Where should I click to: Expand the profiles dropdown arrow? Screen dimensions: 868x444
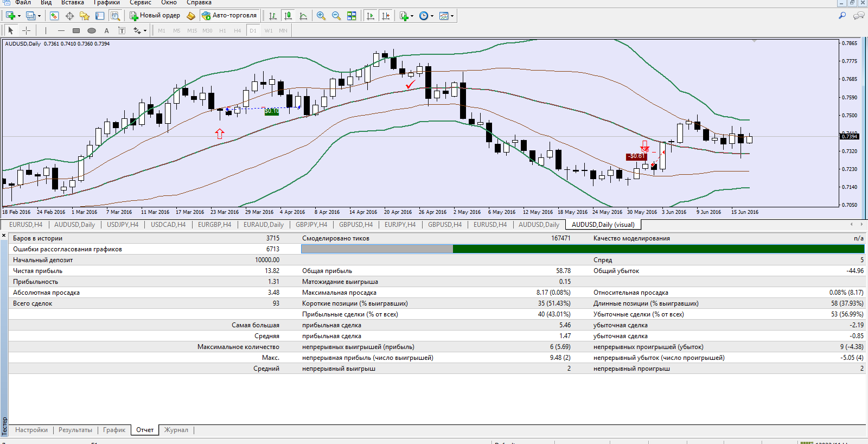[39, 16]
